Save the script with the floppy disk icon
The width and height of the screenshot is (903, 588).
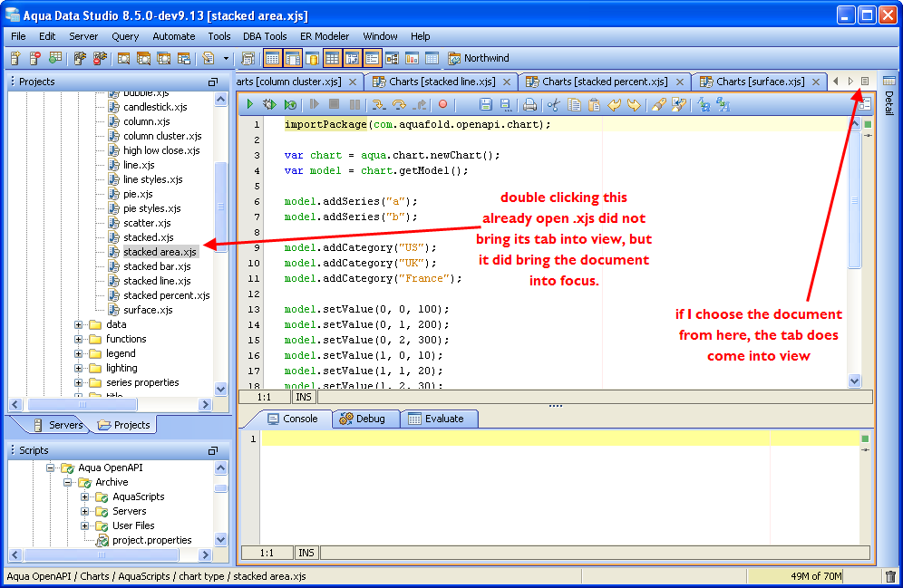(485, 104)
